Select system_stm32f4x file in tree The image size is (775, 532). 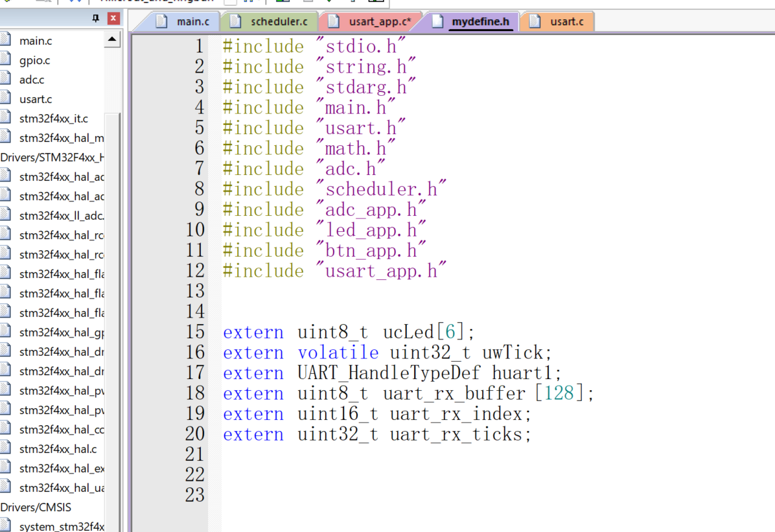pyautogui.click(x=62, y=527)
